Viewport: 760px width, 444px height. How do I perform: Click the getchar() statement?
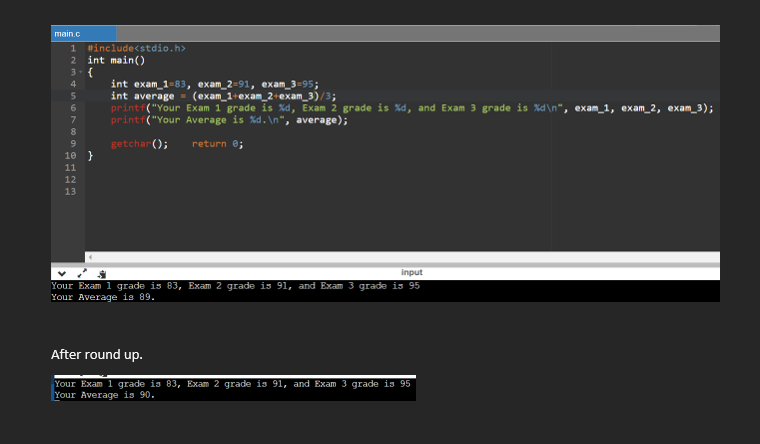(139, 143)
